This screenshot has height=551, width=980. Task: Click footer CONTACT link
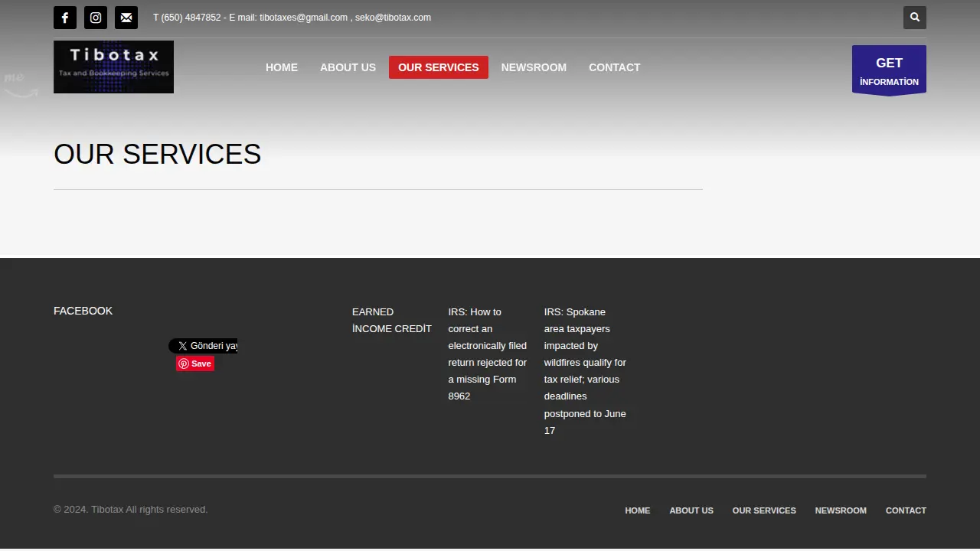[x=906, y=510]
